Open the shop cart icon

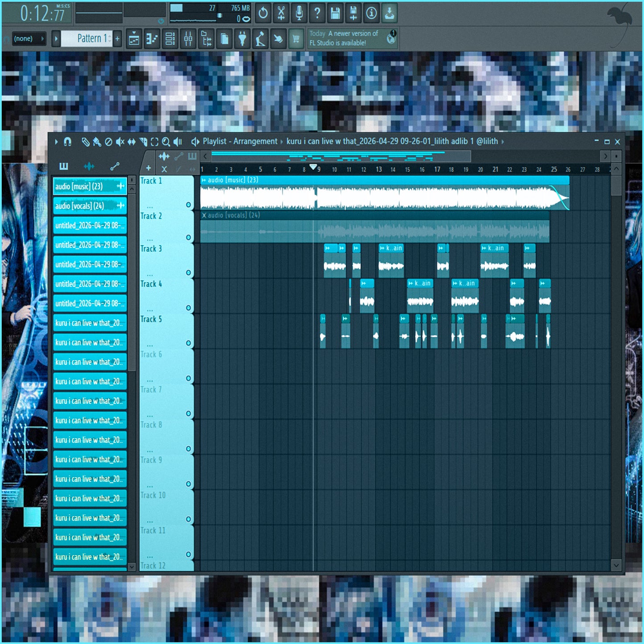coord(296,39)
